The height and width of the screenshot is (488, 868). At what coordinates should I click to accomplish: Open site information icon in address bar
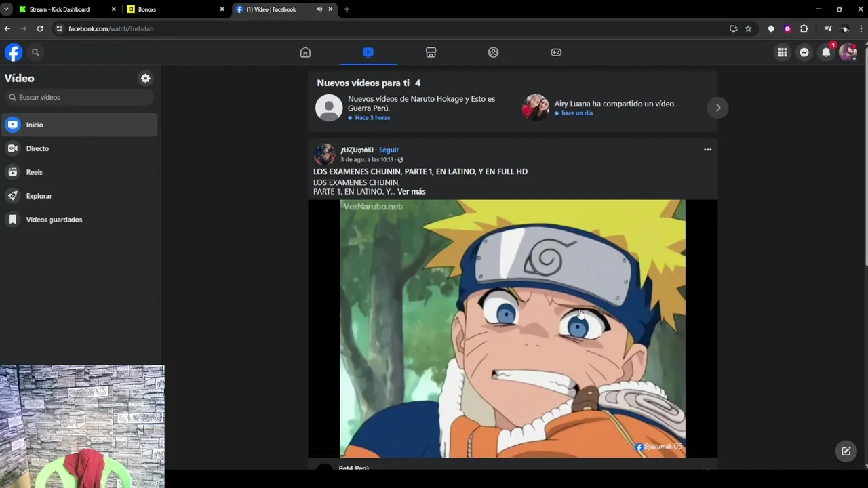[x=59, y=28]
